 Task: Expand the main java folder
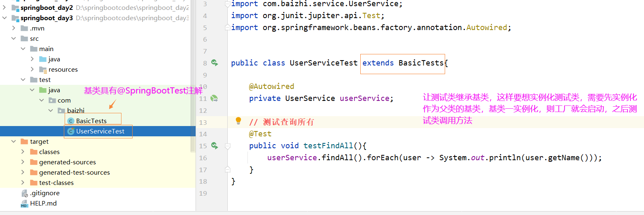(x=33, y=59)
